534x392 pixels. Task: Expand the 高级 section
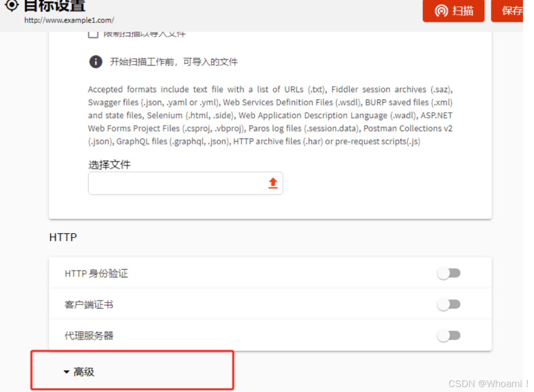(x=79, y=372)
